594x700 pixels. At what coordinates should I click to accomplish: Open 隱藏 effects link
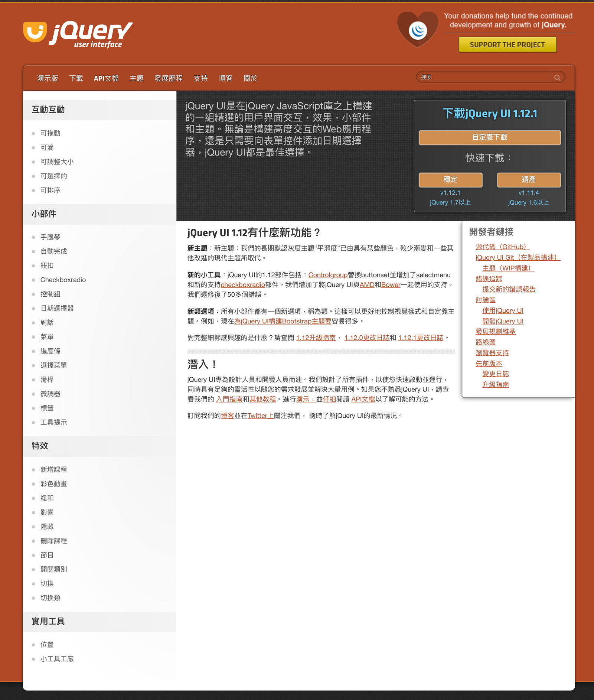pos(47,527)
